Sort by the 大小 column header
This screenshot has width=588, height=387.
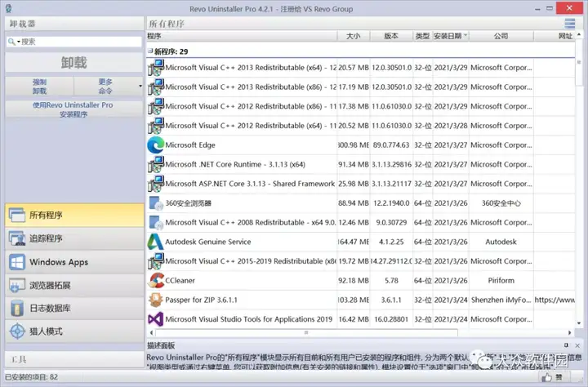point(354,36)
